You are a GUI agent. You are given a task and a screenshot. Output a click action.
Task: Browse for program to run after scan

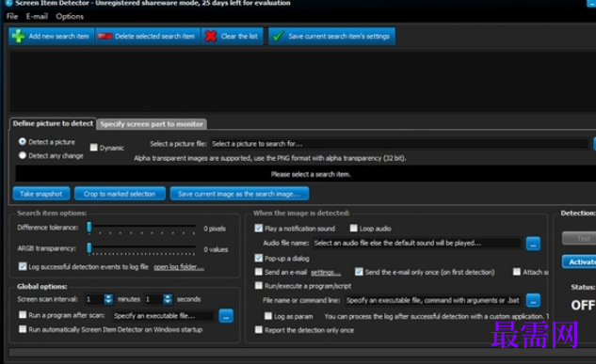pyautogui.click(x=226, y=316)
